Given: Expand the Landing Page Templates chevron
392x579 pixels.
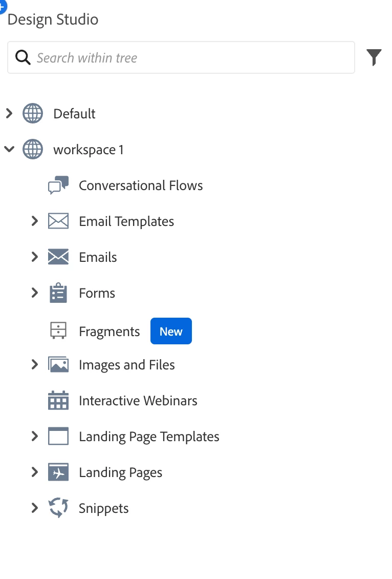Looking at the screenshot, I should click(35, 436).
